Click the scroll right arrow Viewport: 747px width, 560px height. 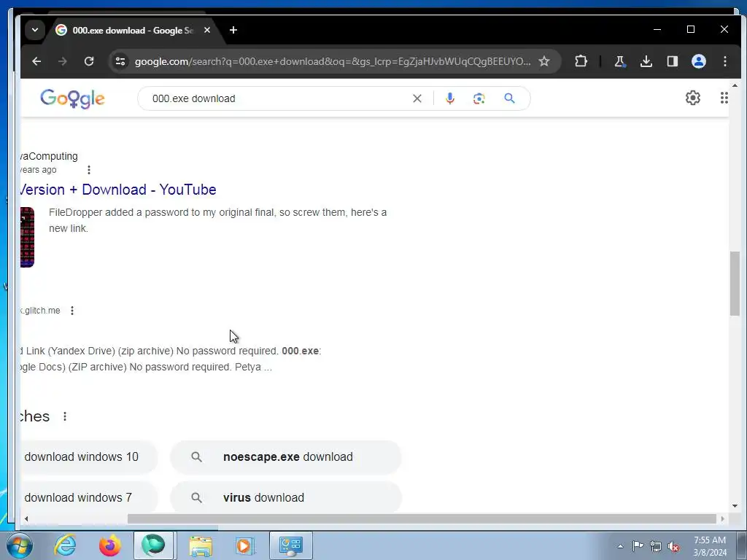tap(723, 518)
